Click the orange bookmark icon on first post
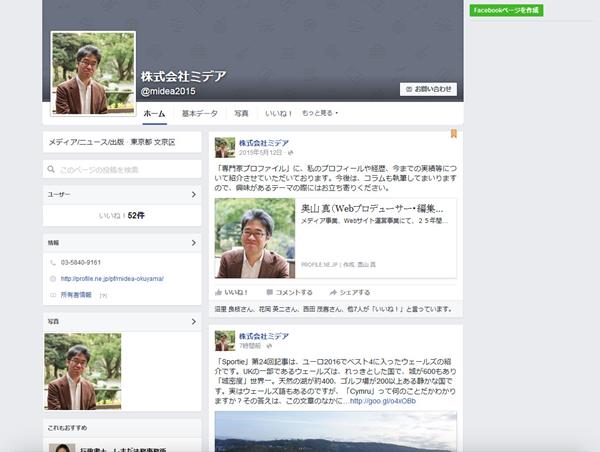Screen dimensions: 600x452 pyautogui.click(x=453, y=134)
